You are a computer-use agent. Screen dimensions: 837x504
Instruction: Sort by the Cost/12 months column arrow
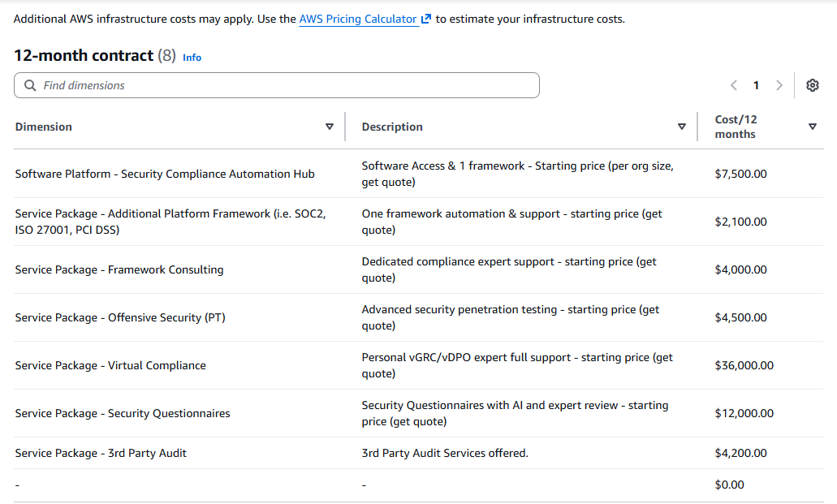coord(813,127)
